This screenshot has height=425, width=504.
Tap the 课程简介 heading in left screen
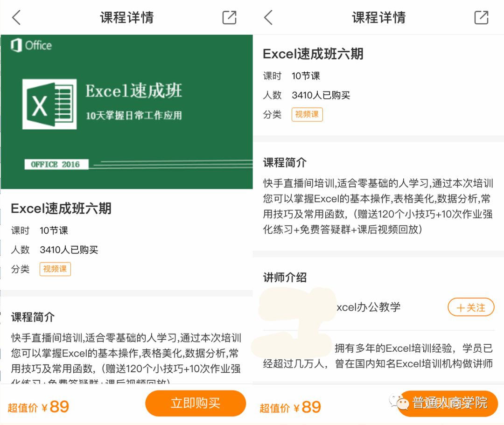coord(33,317)
